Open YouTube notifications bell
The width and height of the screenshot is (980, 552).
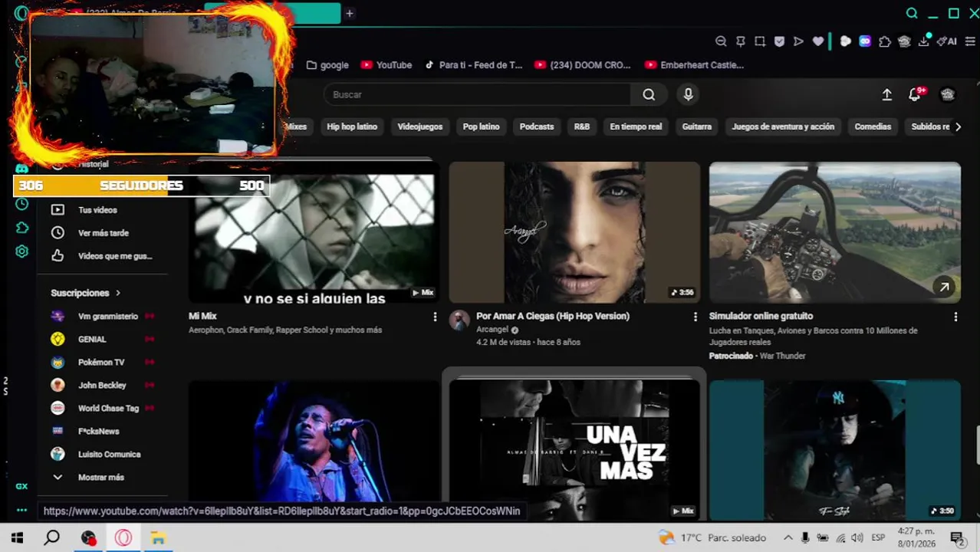914,94
